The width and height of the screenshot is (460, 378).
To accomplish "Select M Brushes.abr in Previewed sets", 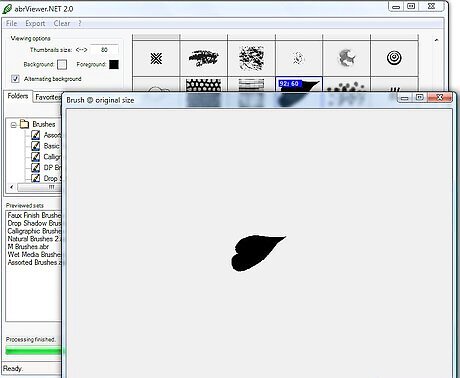I will [x=28, y=247].
